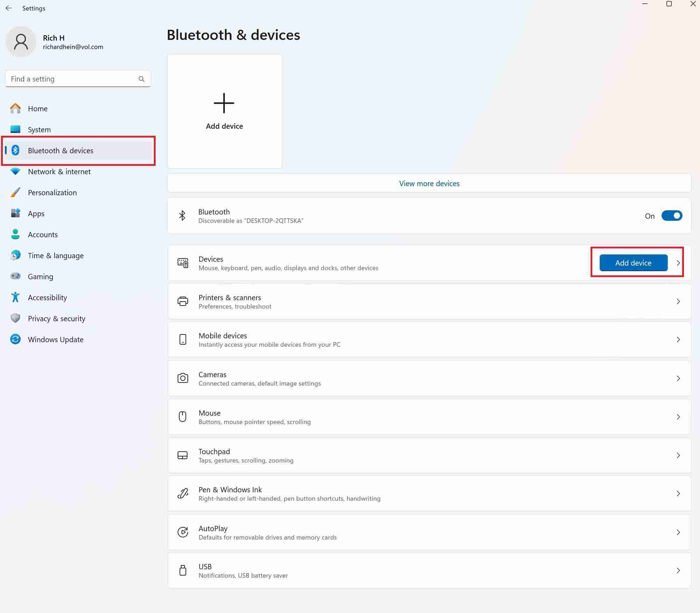700x613 pixels.
Task: Open Cameras row chevron
Action: tap(678, 379)
